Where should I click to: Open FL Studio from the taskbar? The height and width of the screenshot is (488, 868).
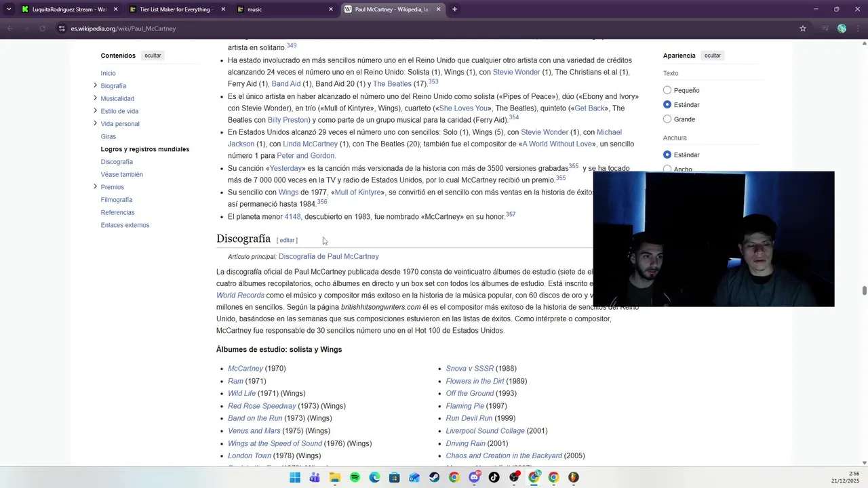click(574, 477)
